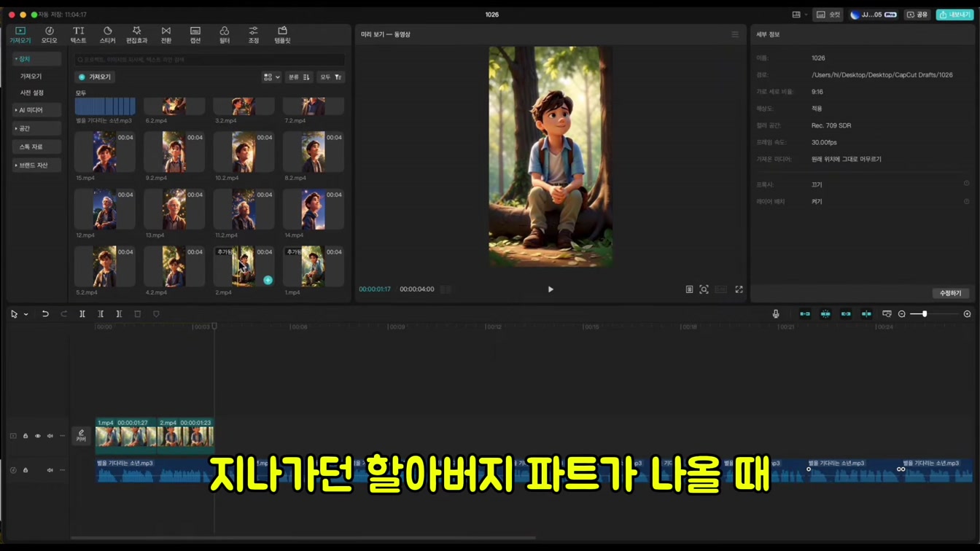This screenshot has height=551, width=980.
Task: Select the 1.mp4 media thumbnail
Action: pos(313,266)
